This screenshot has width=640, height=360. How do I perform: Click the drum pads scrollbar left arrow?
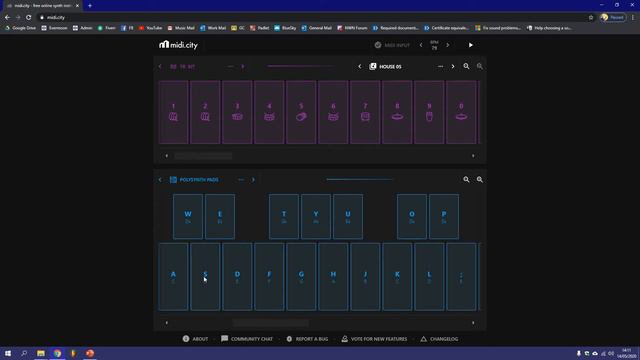click(167, 156)
